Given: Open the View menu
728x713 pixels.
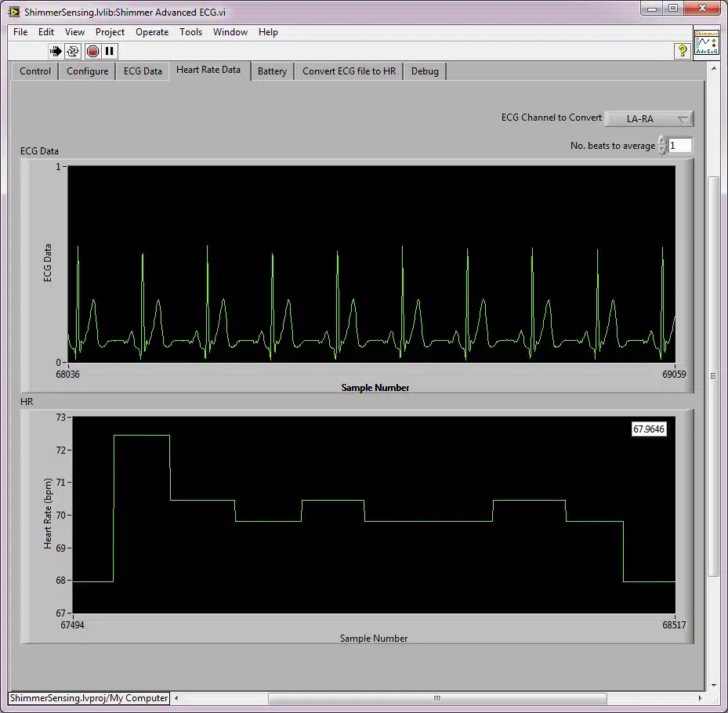Looking at the screenshot, I should [74, 32].
